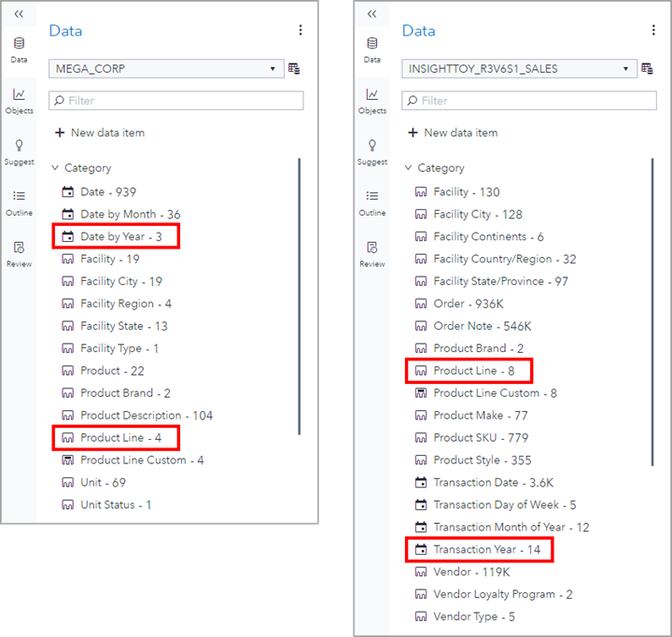Open the three-dot options menu above MEGA_CORP
This screenshot has height=637, width=672.
point(301,30)
